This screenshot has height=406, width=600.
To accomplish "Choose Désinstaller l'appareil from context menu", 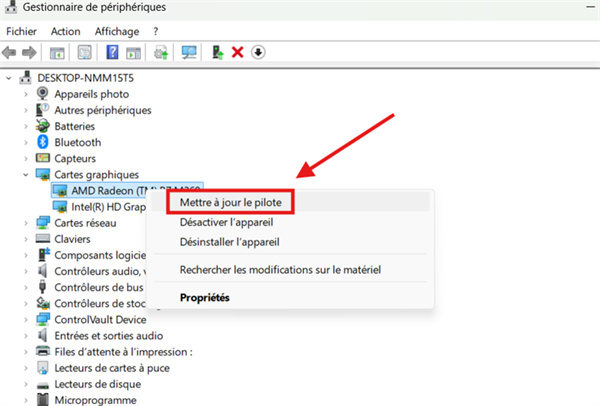I will tap(230, 242).
